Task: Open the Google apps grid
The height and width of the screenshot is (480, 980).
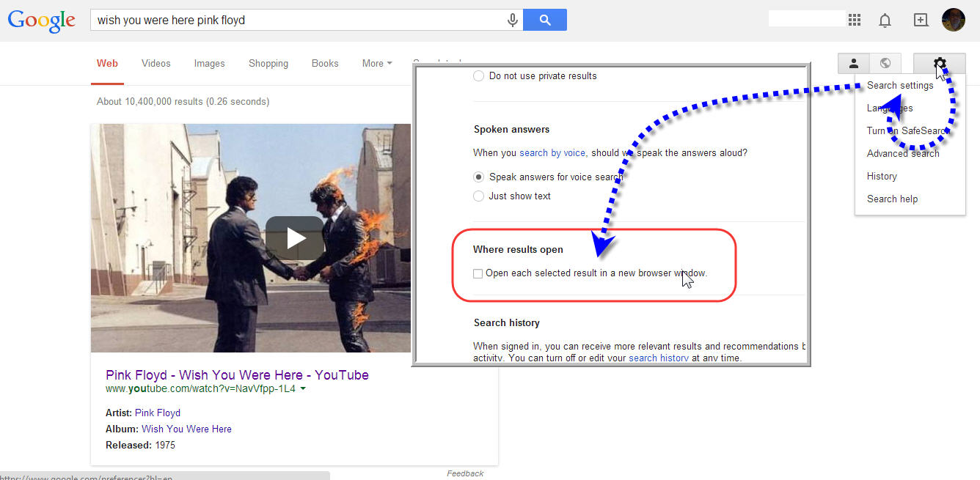Action: pos(854,21)
